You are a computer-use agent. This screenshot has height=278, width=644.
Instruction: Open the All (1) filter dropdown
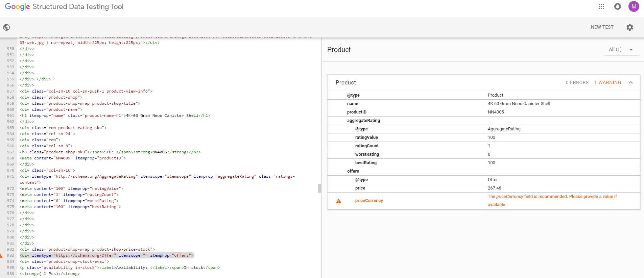(x=621, y=50)
